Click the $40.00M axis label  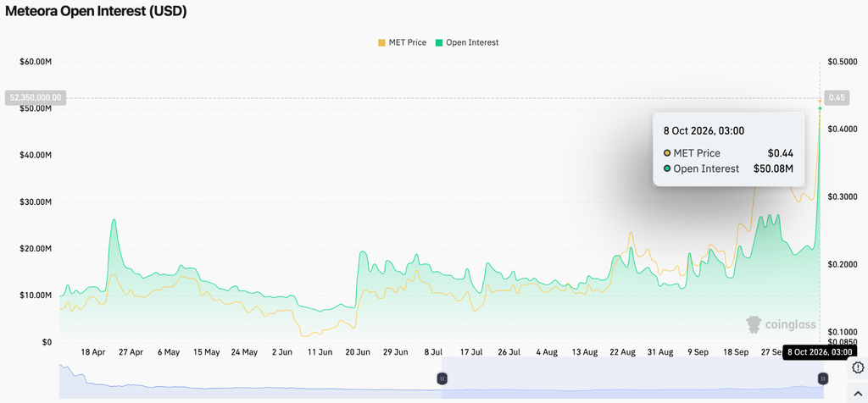pyautogui.click(x=34, y=155)
